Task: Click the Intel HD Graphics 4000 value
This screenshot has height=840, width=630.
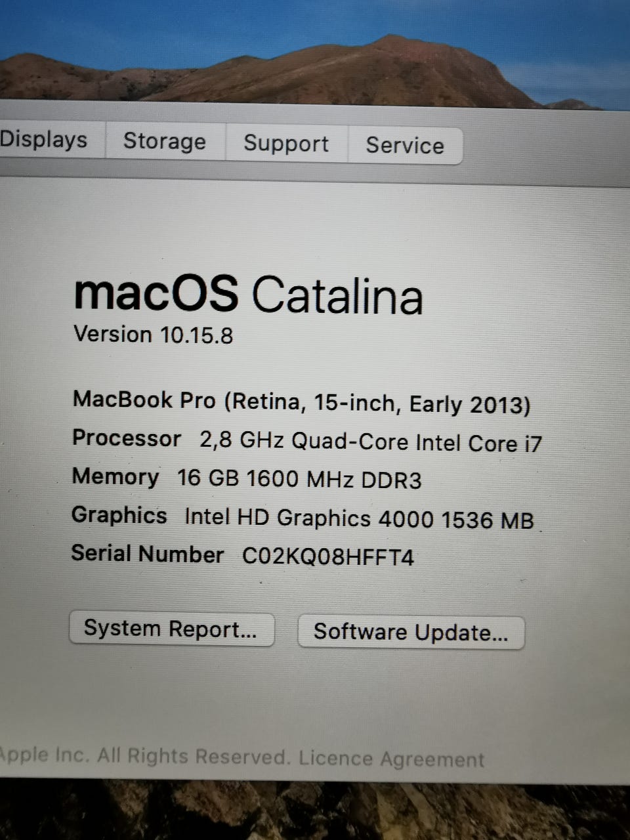Action: [359, 518]
